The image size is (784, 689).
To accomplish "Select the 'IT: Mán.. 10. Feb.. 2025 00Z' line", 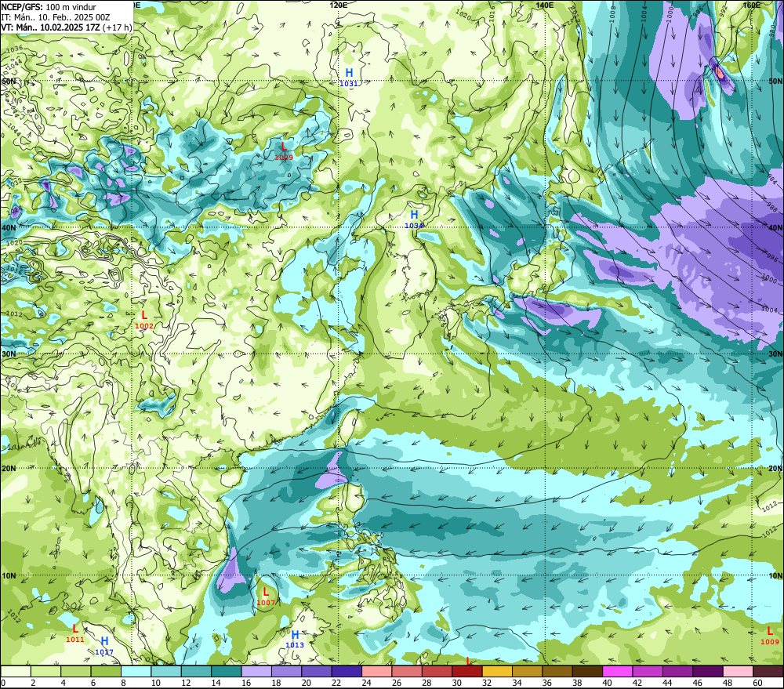I will pyautogui.click(x=56, y=17).
